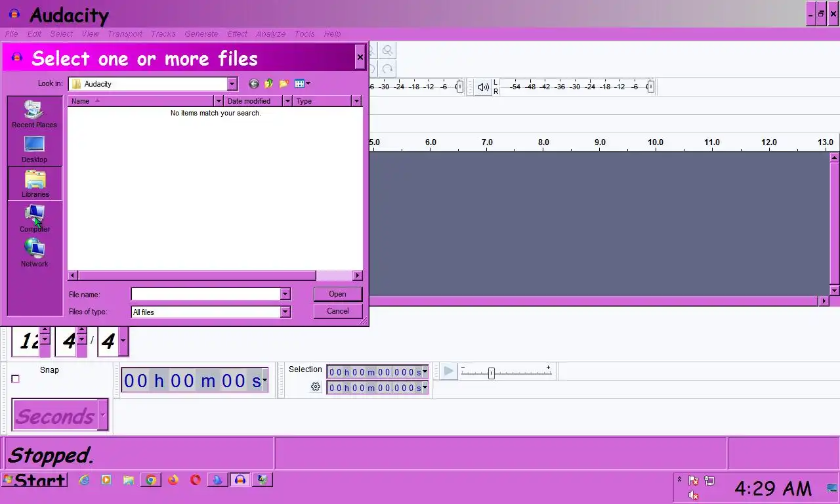
Task: Create a new folder in file dialog
Action: [283, 83]
